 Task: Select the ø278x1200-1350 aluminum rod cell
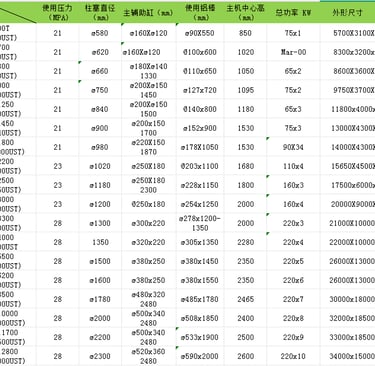(200, 223)
